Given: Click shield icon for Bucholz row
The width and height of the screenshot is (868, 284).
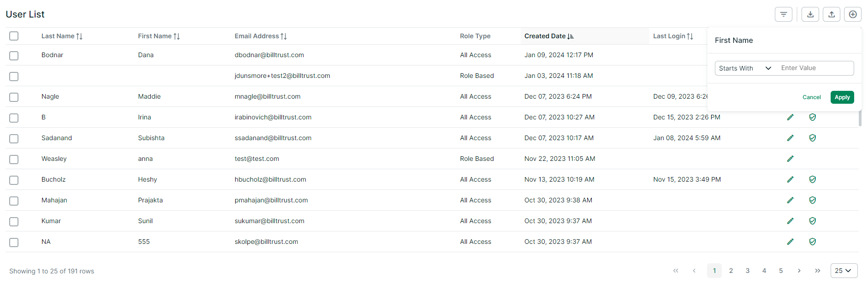Looking at the screenshot, I should pos(813,179).
